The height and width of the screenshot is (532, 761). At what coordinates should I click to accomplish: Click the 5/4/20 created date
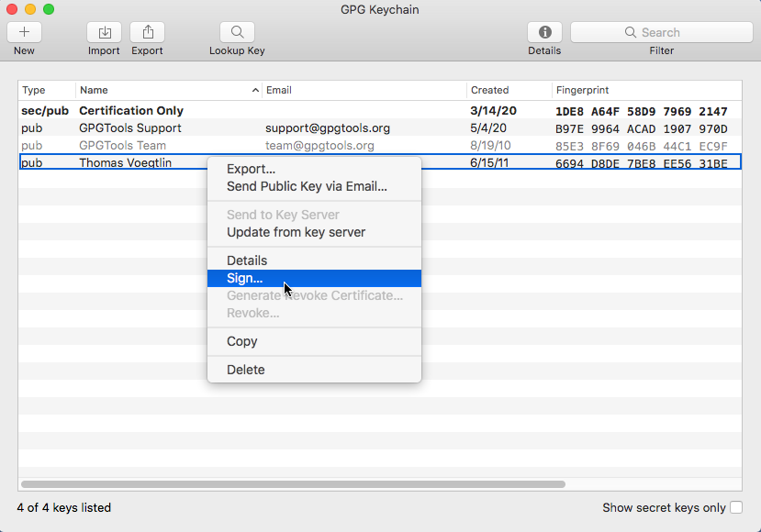click(x=488, y=128)
